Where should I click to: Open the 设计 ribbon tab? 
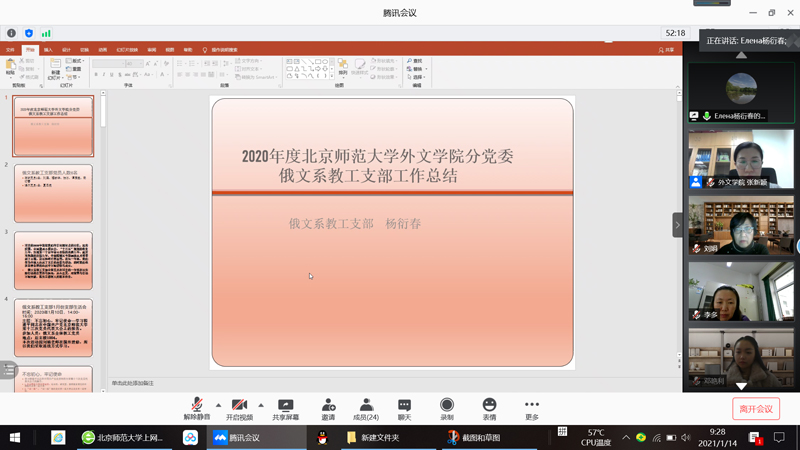66,50
